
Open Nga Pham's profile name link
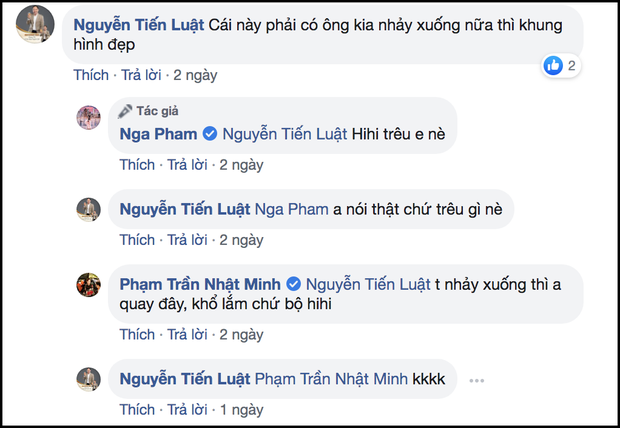159,133
